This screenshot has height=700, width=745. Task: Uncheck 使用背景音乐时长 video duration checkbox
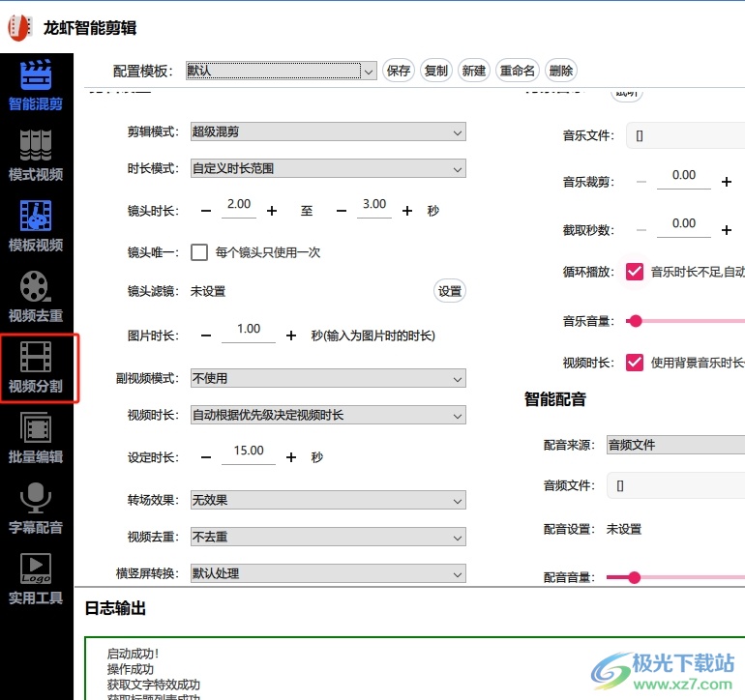pyautogui.click(x=635, y=363)
